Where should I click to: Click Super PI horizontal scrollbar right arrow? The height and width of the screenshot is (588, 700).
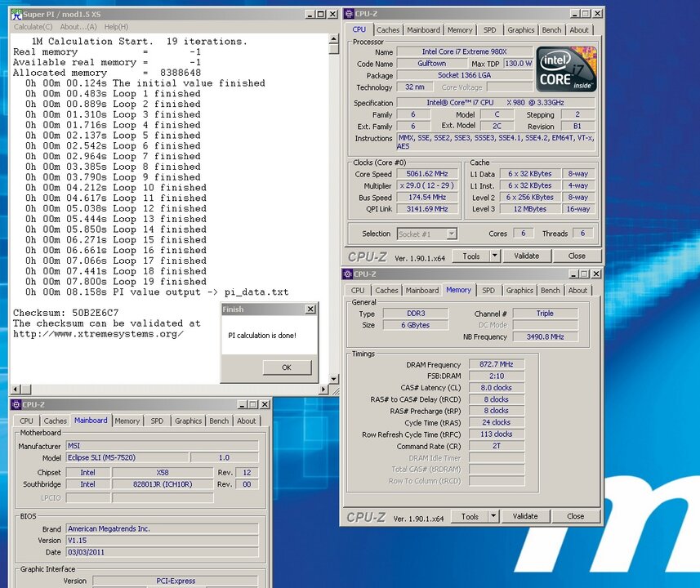click(323, 390)
